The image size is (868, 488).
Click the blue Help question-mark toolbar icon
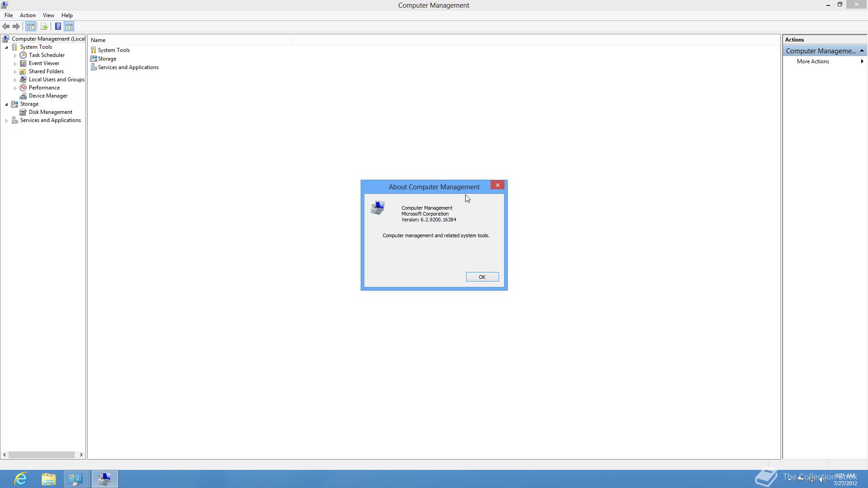coord(58,27)
